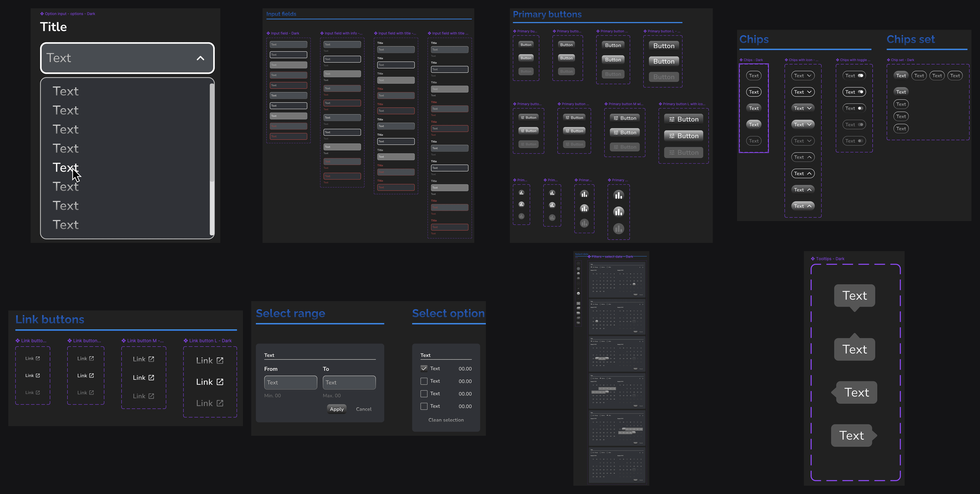This screenshot has width=980, height=494.
Task: Expand the dimmed fifth chevron-down chip in 'Chips with icon'
Action: [x=803, y=141]
